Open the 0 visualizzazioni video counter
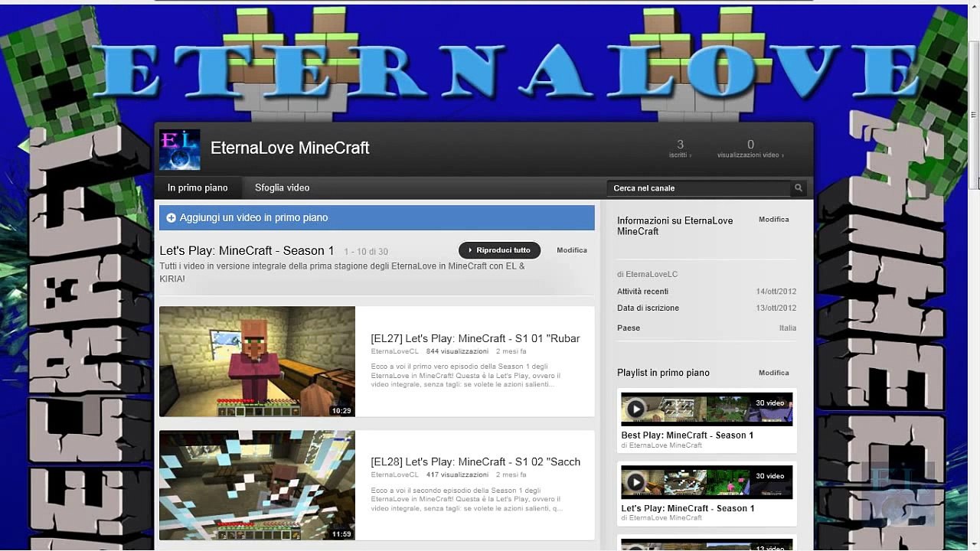The height and width of the screenshot is (551, 980). coord(750,148)
